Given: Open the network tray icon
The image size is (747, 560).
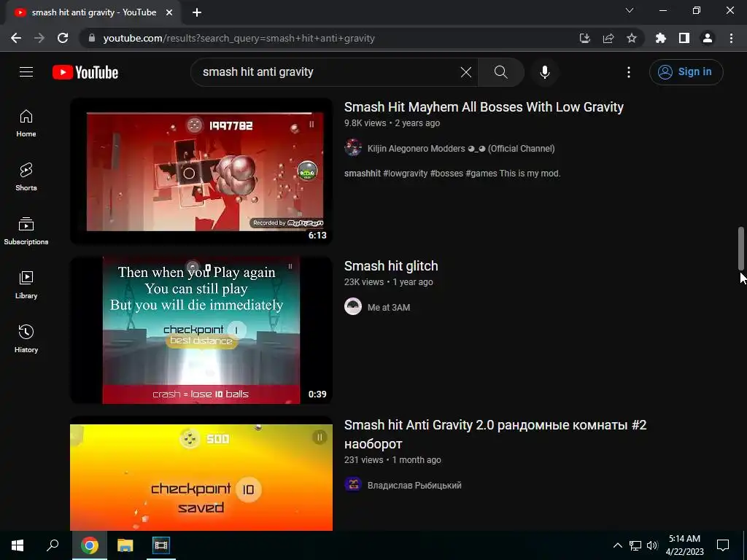Looking at the screenshot, I should (635, 545).
